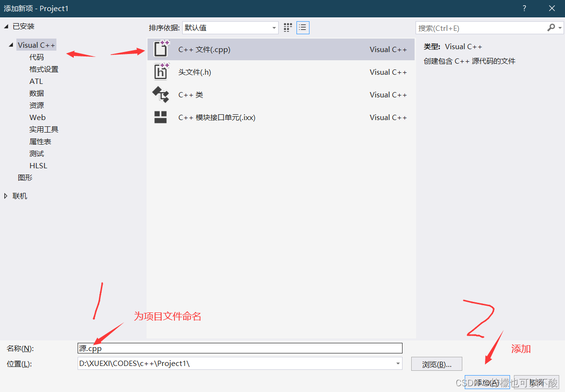
Task: Click the 浏览(B)... button
Action: [x=436, y=364]
